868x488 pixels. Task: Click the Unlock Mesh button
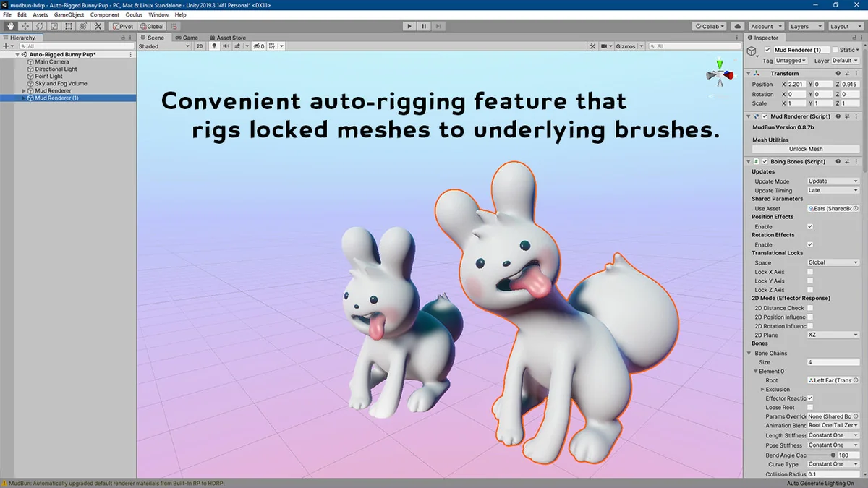point(805,149)
